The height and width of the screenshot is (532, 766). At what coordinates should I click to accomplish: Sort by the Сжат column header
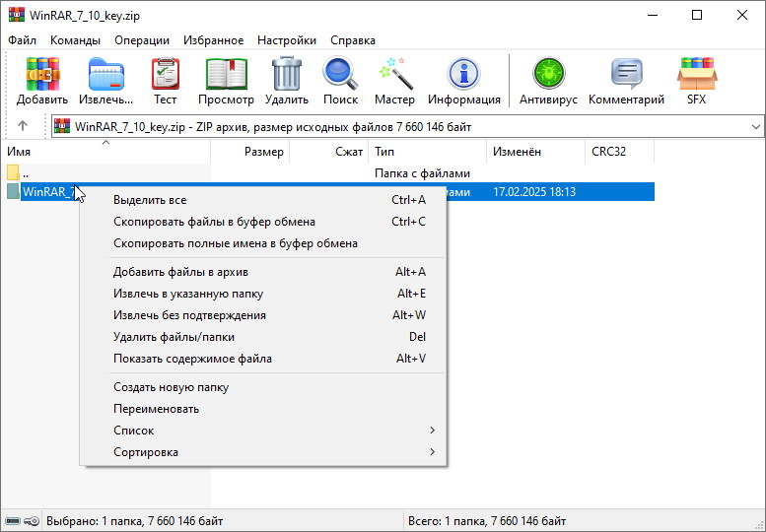point(329,152)
